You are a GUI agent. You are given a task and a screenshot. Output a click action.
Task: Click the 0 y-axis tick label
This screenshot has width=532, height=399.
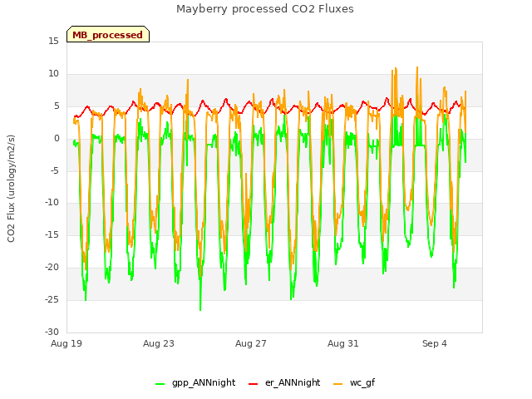[x=57, y=139]
